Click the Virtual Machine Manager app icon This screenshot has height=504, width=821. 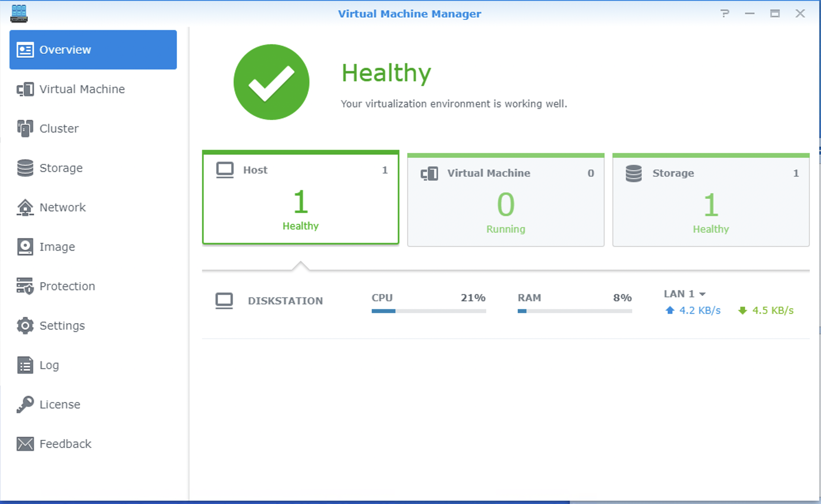click(19, 13)
